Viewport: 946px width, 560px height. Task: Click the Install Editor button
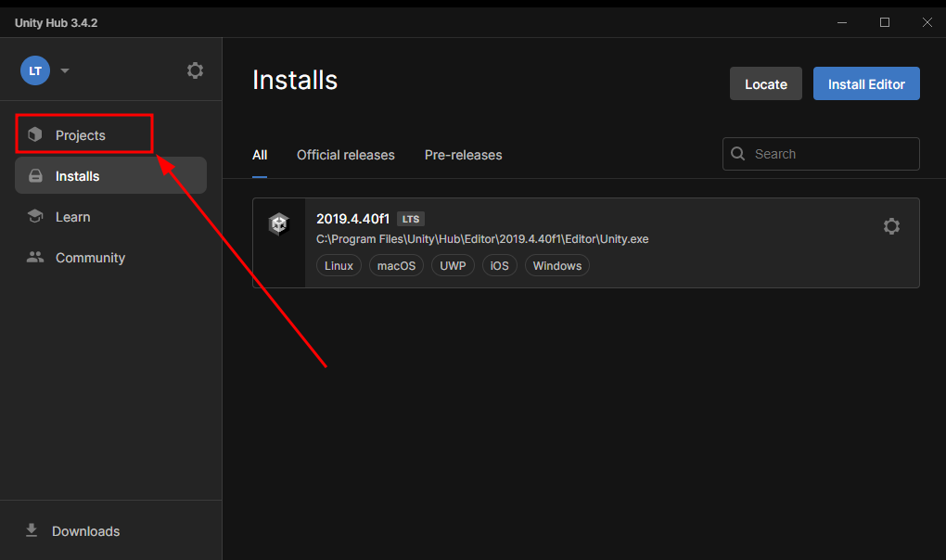[x=865, y=83]
